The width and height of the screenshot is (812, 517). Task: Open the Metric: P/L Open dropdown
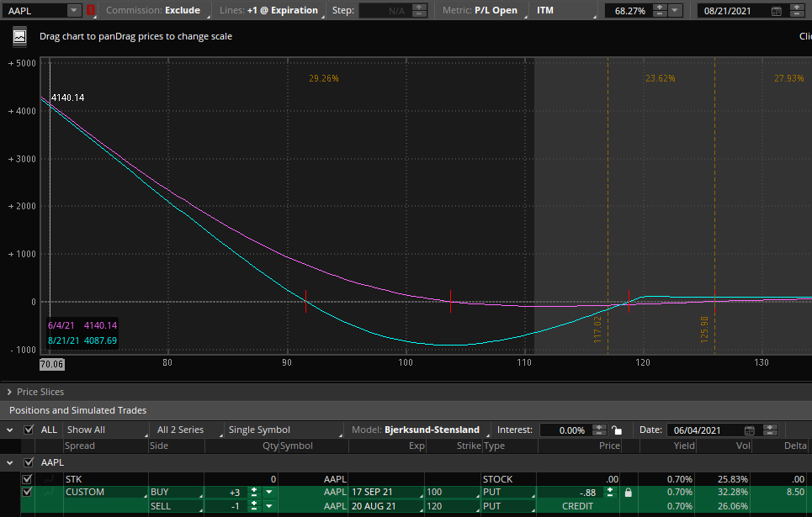click(x=483, y=10)
